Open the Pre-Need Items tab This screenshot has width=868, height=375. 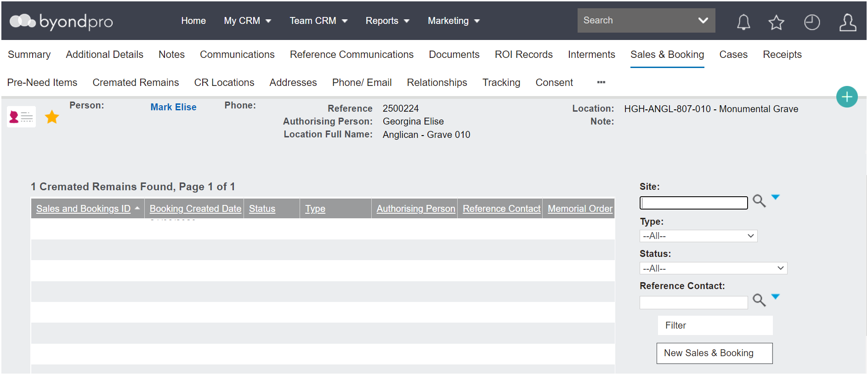[42, 82]
